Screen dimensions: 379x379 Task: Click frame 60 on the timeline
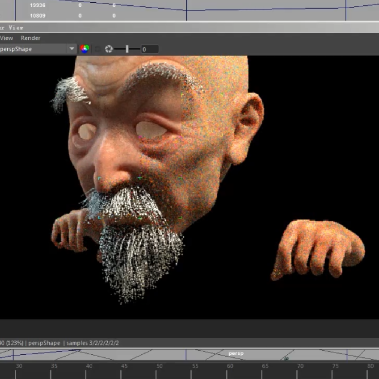point(230,366)
